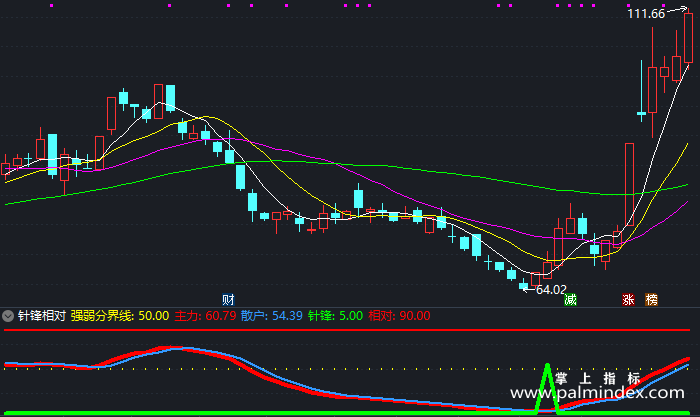The image size is (700, 417).
Task: Click the 财 event marker icon
Action: (228, 299)
